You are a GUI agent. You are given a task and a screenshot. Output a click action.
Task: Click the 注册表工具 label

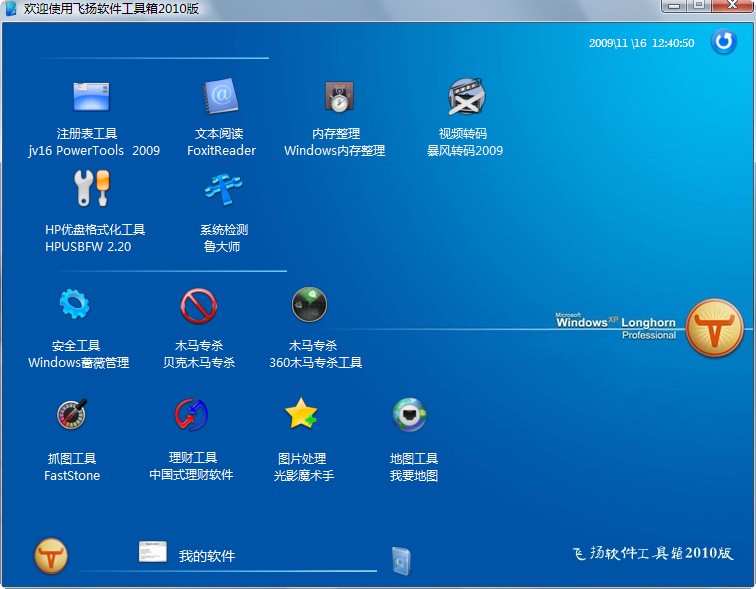[x=87, y=134]
